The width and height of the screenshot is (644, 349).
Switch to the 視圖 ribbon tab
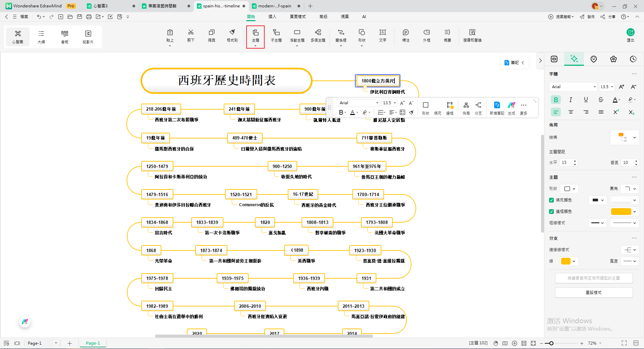tap(345, 16)
